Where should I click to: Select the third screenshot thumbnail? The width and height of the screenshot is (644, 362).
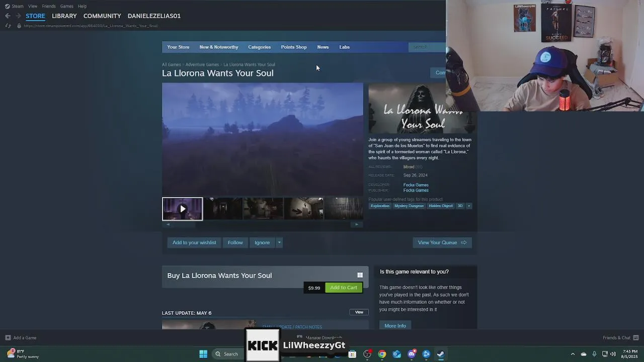pos(263,209)
